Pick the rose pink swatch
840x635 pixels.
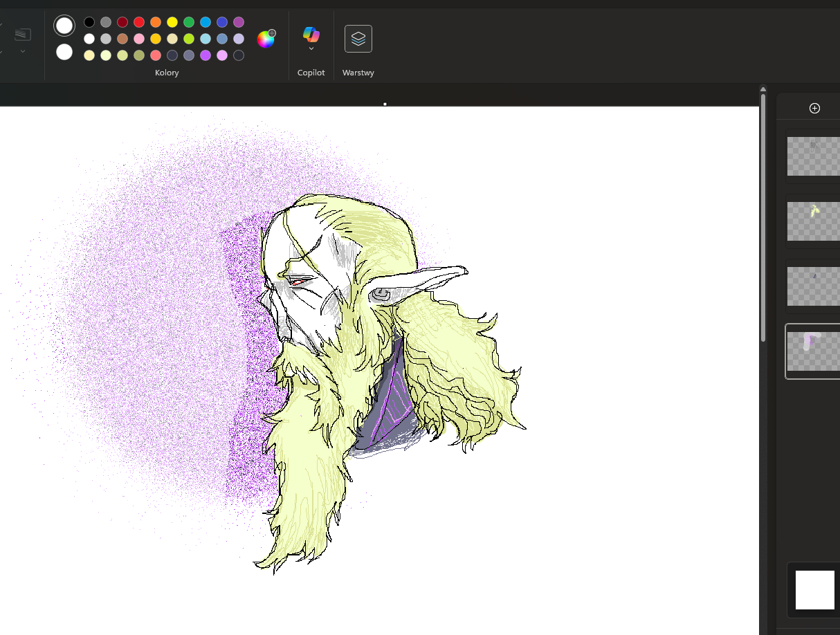(139, 39)
